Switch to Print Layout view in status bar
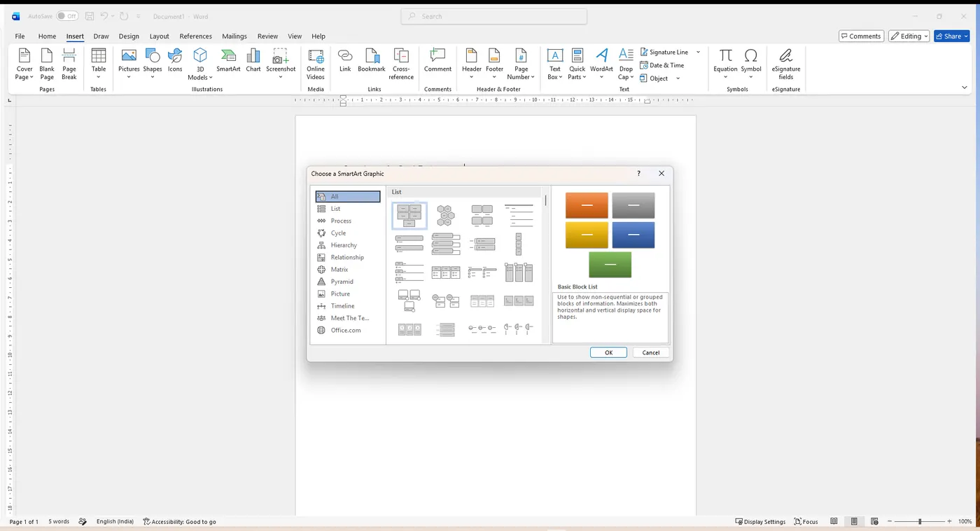This screenshot has height=531, width=980. 854,521
